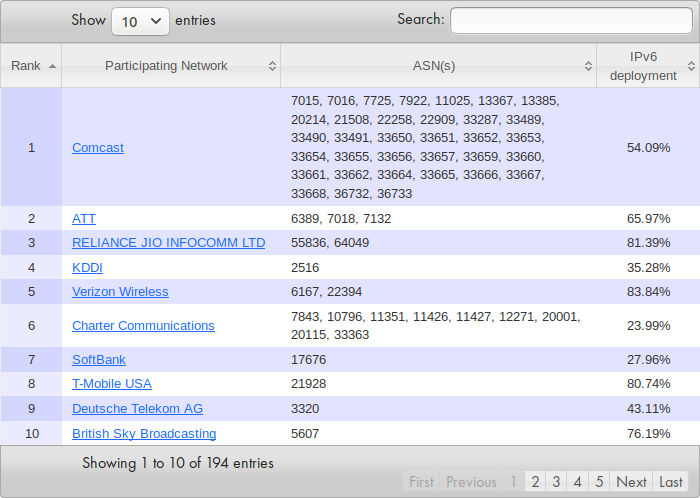Screen dimensions: 700x498
Task: Select pagination page 3
Action: coord(556,482)
